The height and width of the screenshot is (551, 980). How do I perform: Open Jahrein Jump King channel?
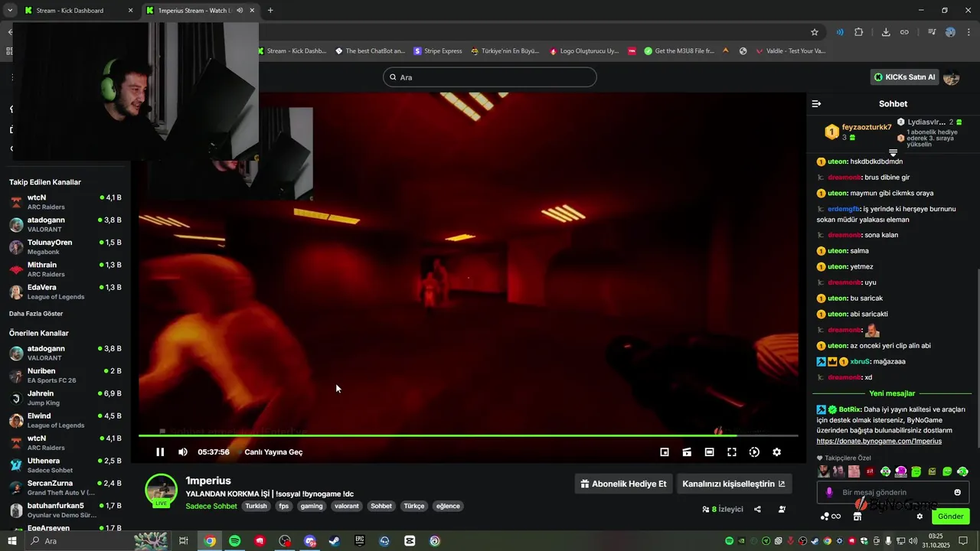(x=65, y=398)
